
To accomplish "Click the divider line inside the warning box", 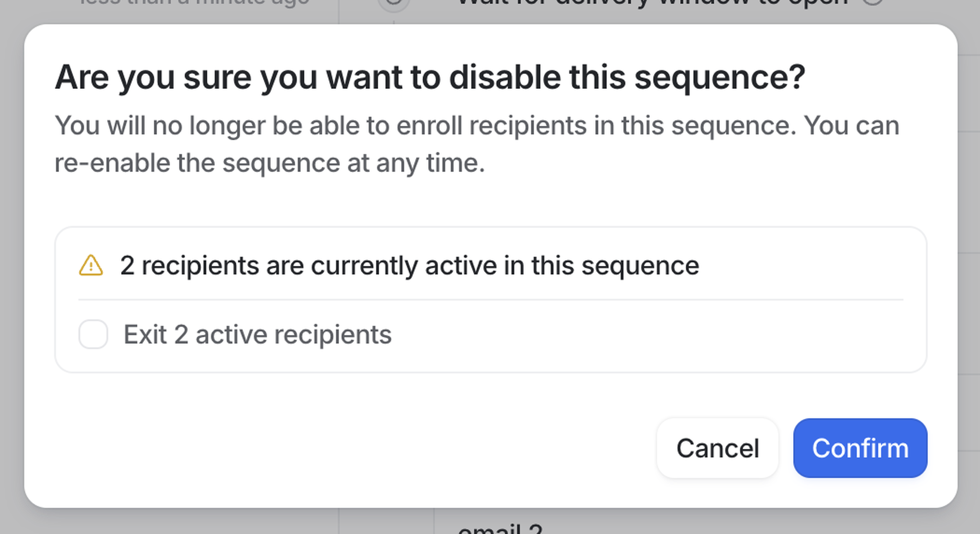I will click(x=491, y=299).
